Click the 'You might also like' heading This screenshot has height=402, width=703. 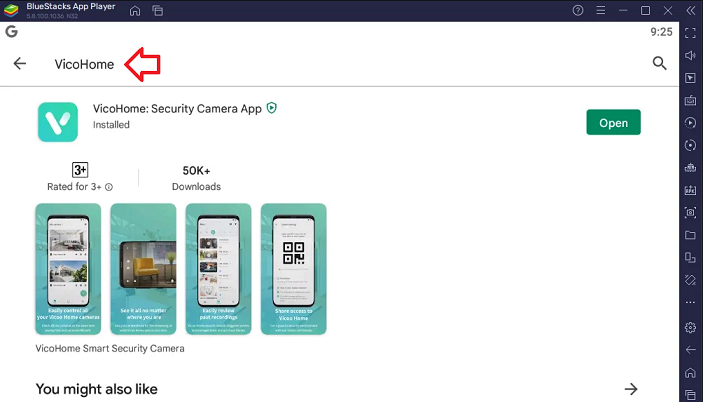tap(96, 389)
